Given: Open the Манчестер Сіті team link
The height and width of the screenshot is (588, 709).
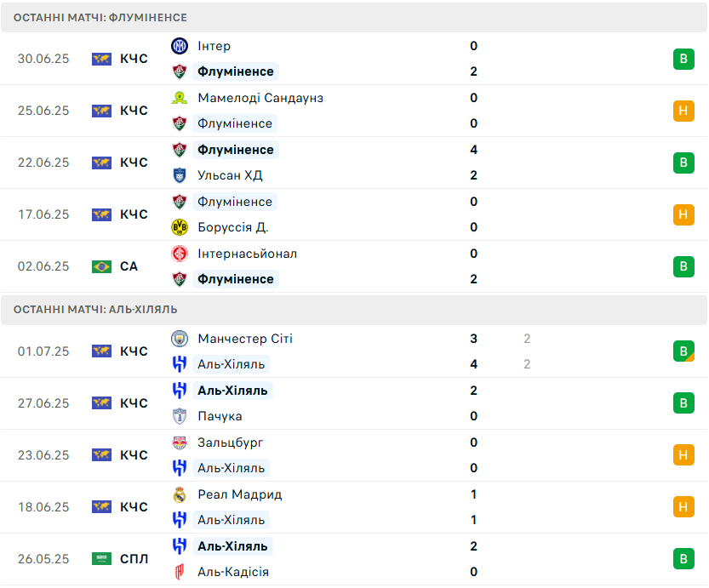Looking at the screenshot, I should point(245,339).
